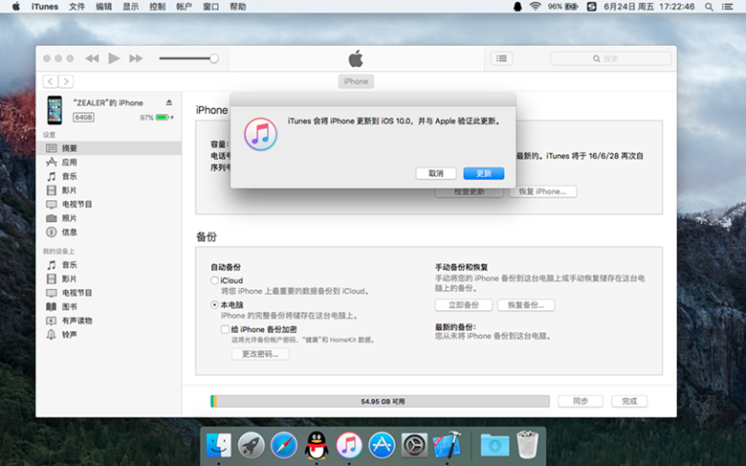
Task: Select 图书 in the sidebar
Action: 109,307
